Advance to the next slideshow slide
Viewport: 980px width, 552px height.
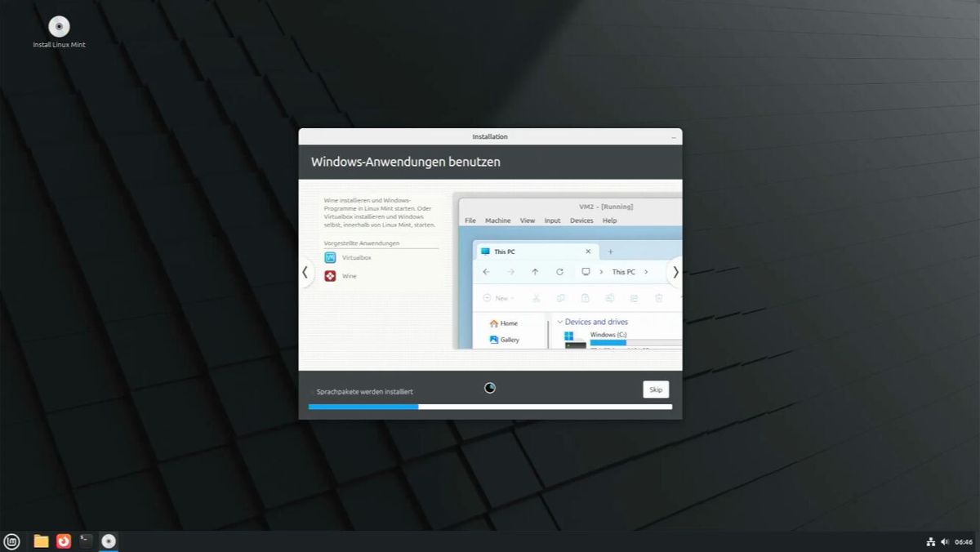(x=675, y=273)
